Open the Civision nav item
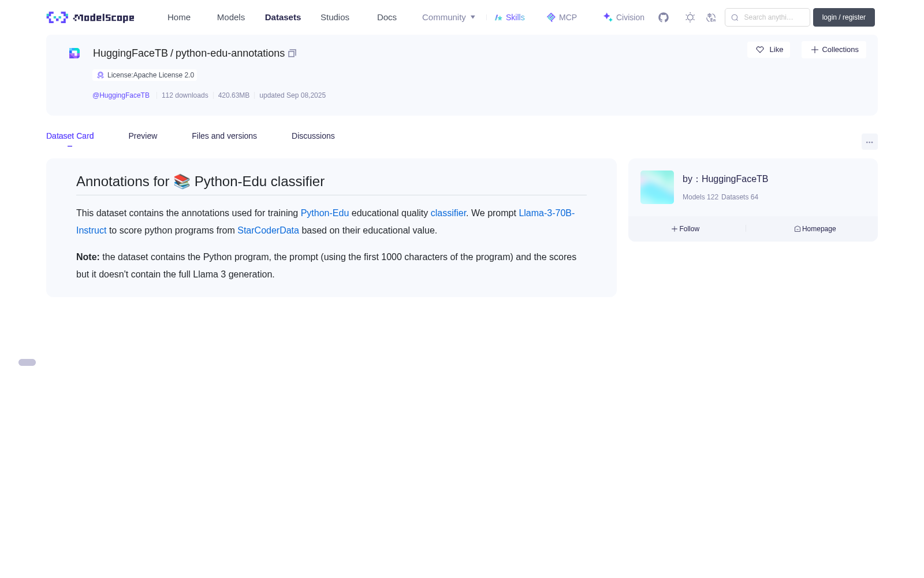This screenshot has width=924, height=578. pyautogui.click(x=624, y=17)
